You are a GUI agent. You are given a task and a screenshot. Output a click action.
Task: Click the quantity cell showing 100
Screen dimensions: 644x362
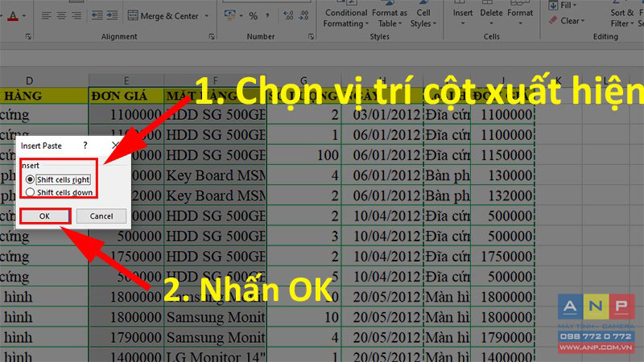pos(304,155)
